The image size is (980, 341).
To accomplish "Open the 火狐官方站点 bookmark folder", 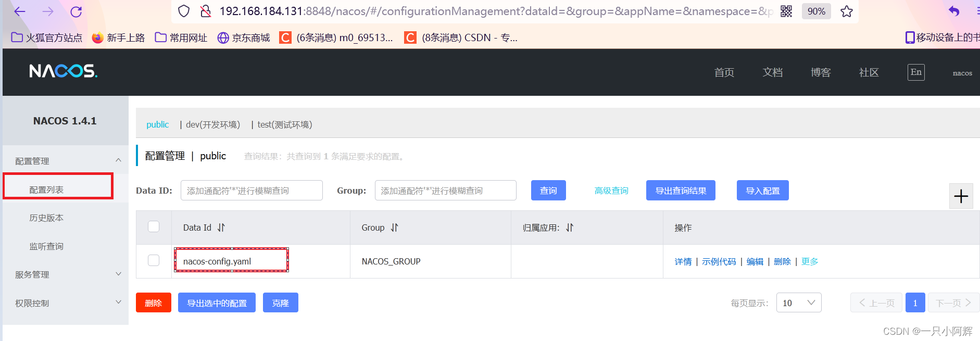I will pyautogui.click(x=47, y=37).
